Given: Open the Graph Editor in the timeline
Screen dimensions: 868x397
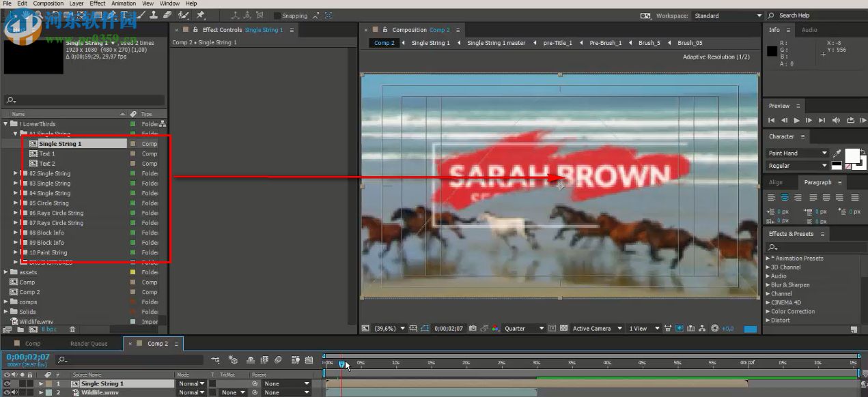Looking at the screenshot, I should (x=309, y=359).
